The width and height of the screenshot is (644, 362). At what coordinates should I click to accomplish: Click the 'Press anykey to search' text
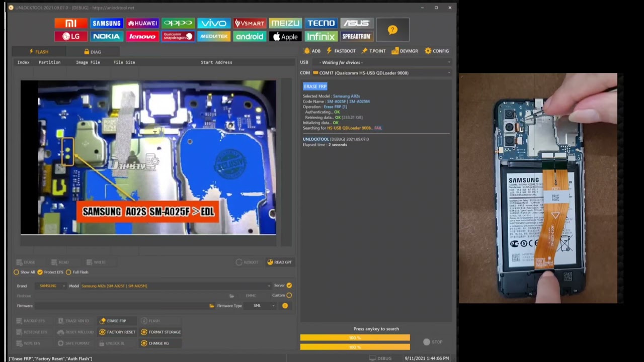click(376, 329)
